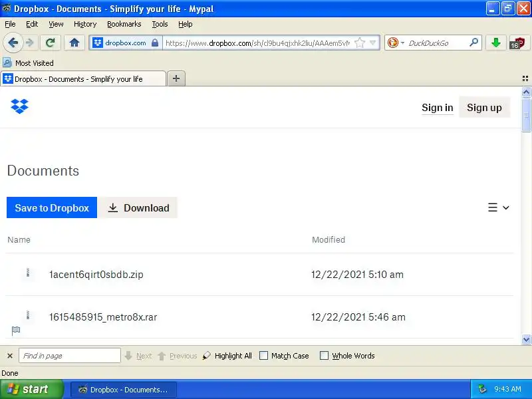The width and height of the screenshot is (532, 399).
Task: Click the date 12/22/2021 5:46 am
Action: (x=358, y=317)
